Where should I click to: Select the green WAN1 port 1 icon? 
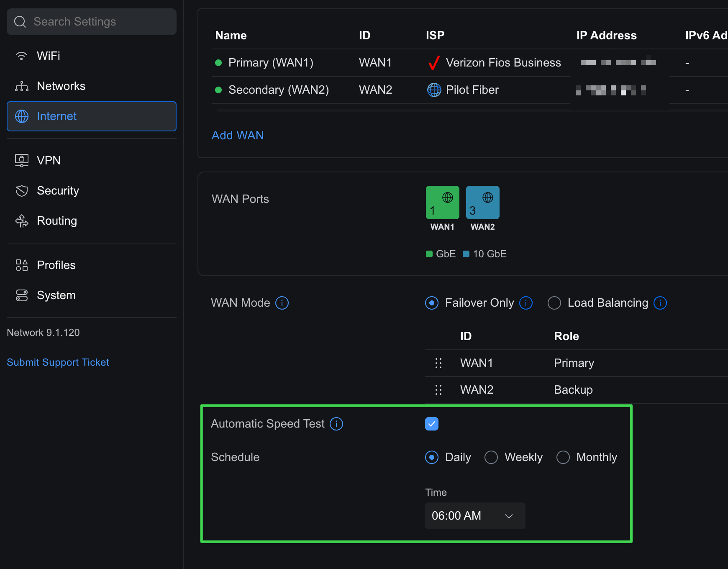coord(442,202)
